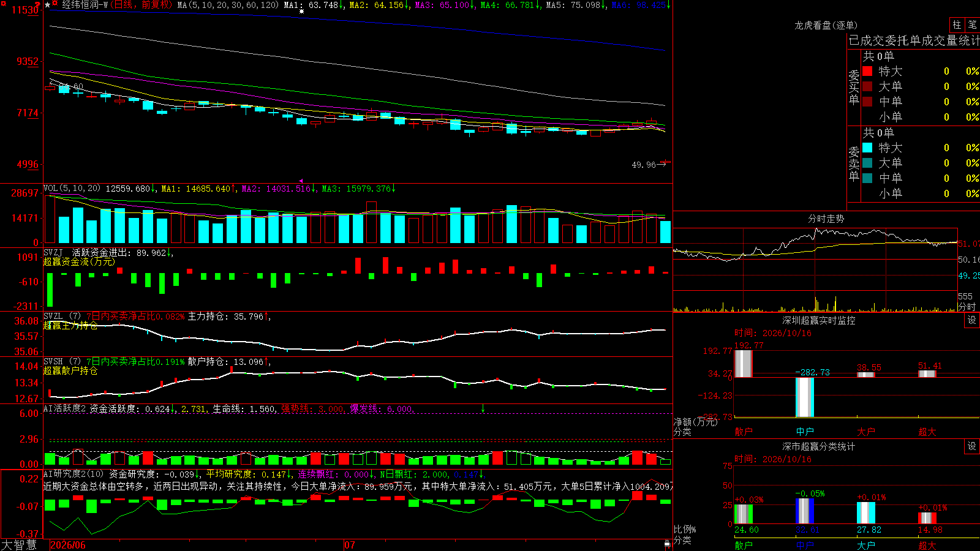Click the green down arrow in AI活跃度 panel
The image size is (980, 551).
(x=483, y=408)
